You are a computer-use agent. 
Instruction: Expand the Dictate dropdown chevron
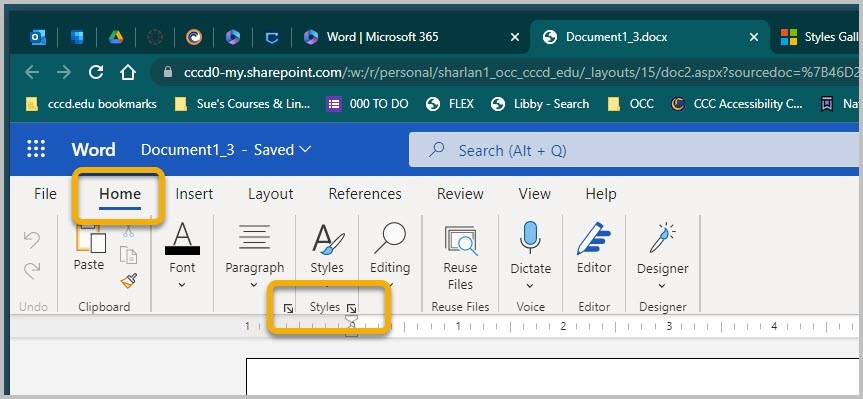[530, 286]
